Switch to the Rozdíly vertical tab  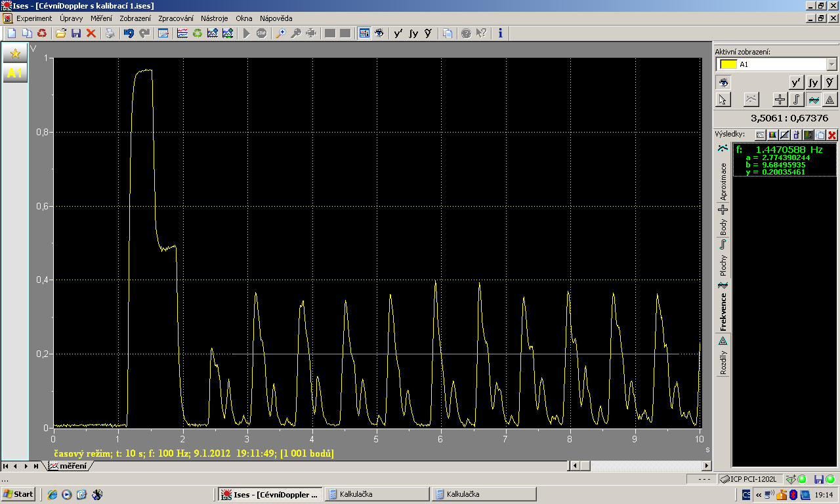click(x=723, y=356)
